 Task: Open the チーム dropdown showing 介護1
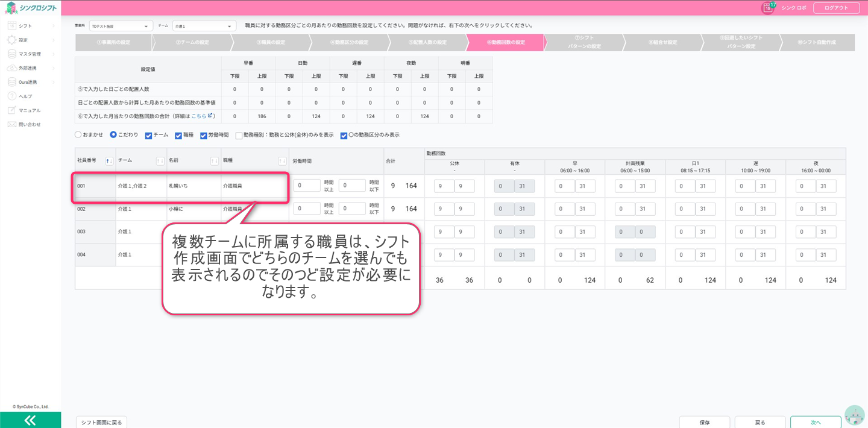pos(204,27)
